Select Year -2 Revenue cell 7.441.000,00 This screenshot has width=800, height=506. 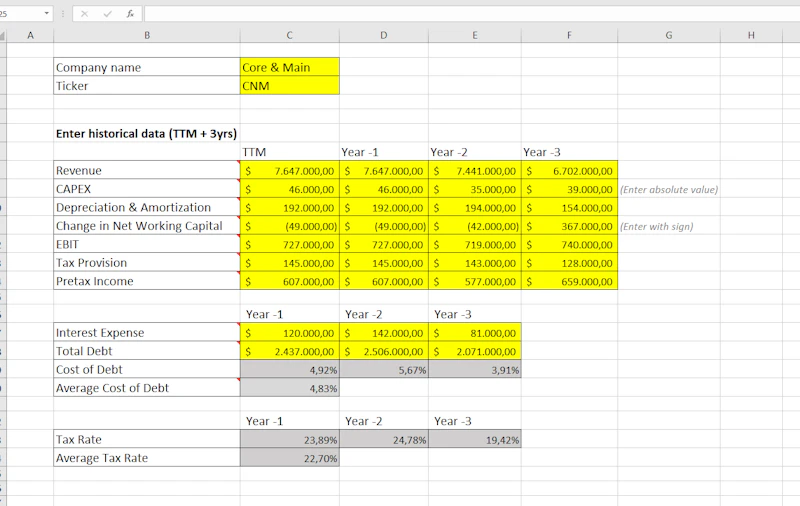(474, 170)
